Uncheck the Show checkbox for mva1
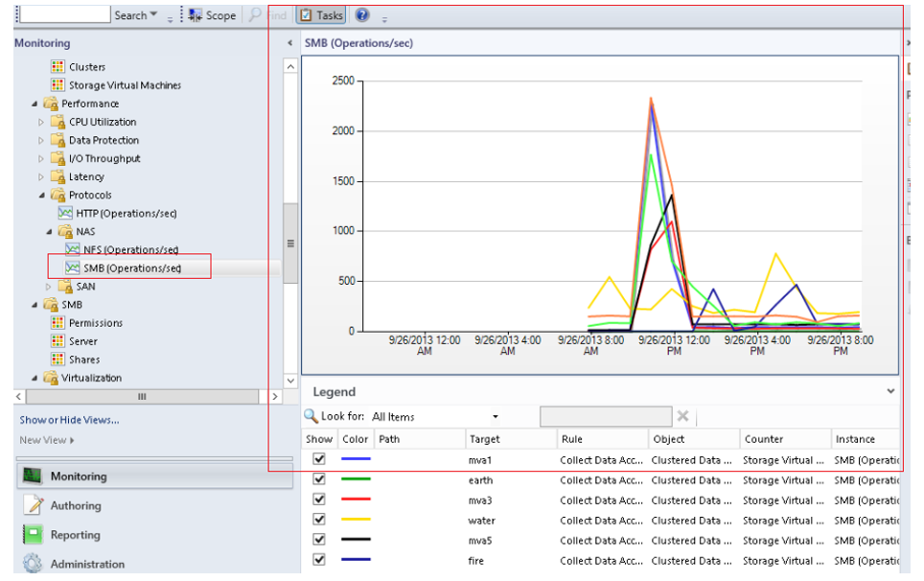Image resolution: width=924 pixels, height=581 pixels. pyautogui.click(x=319, y=459)
